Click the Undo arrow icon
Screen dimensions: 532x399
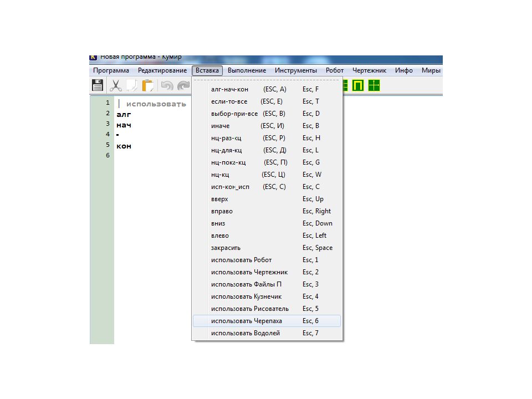167,85
